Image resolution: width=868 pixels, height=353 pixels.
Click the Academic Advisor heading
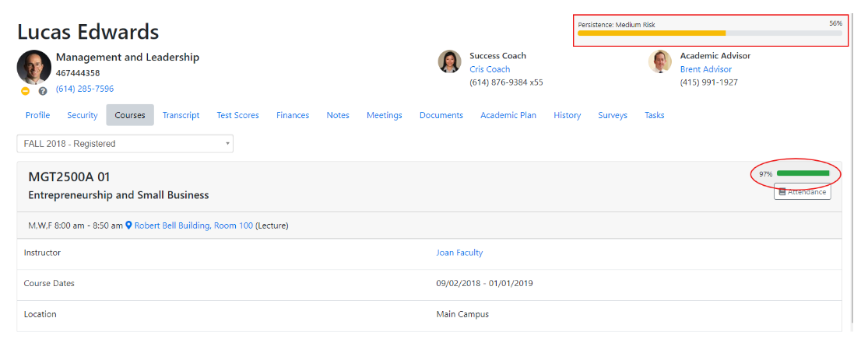[715, 56]
